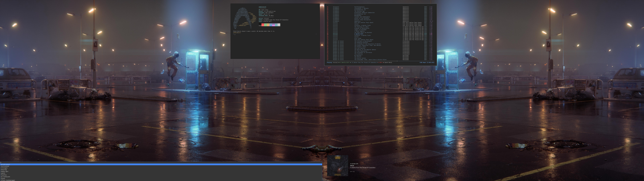644x181 pixels.
Task: Select oomox-gui in the launcher list
Action: [5, 172]
